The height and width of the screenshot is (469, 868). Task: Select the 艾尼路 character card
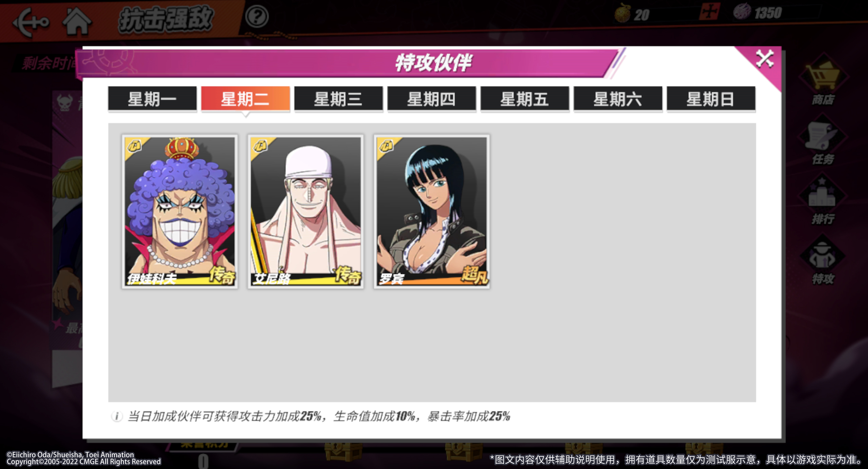point(306,211)
